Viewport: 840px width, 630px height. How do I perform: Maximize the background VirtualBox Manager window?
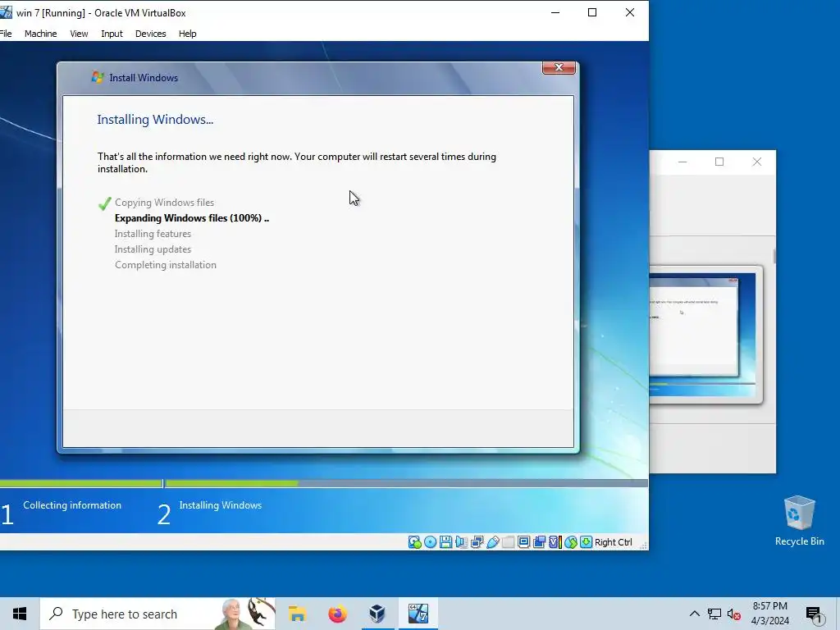(x=719, y=162)
